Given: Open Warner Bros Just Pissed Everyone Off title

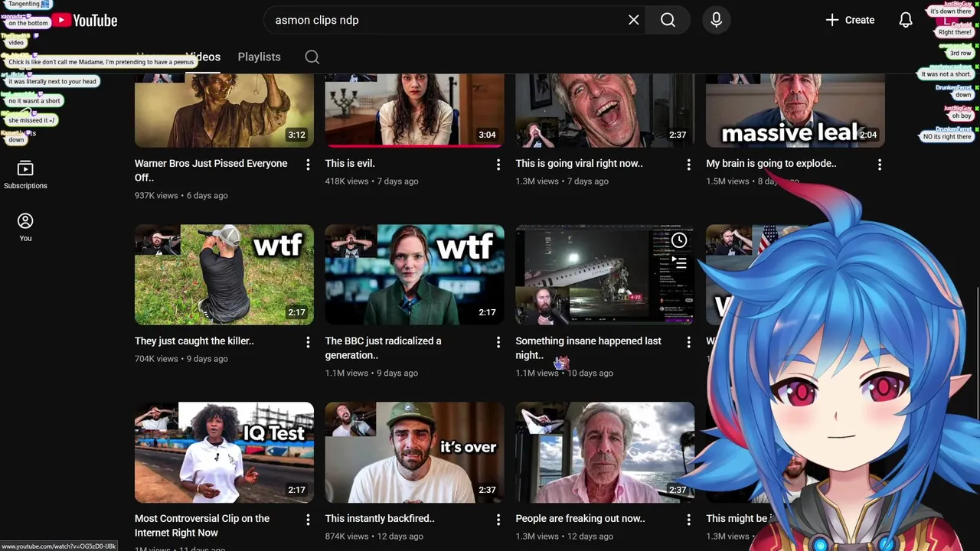Looking at the screenshot, I should click(x=211, y=170).
